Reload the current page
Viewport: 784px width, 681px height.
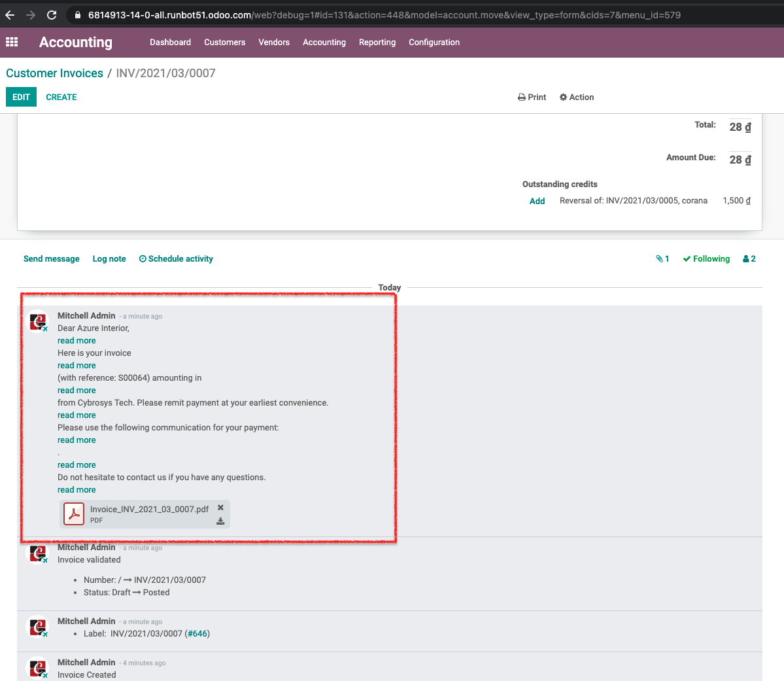click(51, 14)
